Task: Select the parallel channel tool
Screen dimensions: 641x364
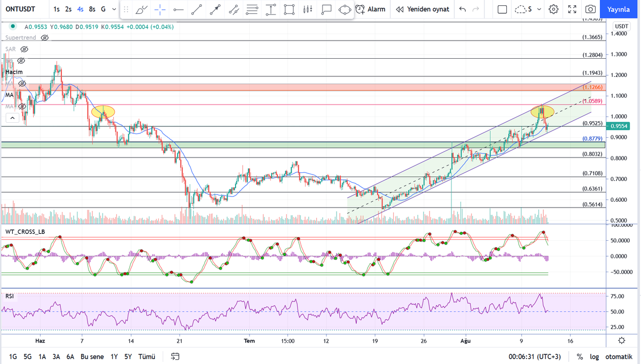Action: [x=233, y=9]
